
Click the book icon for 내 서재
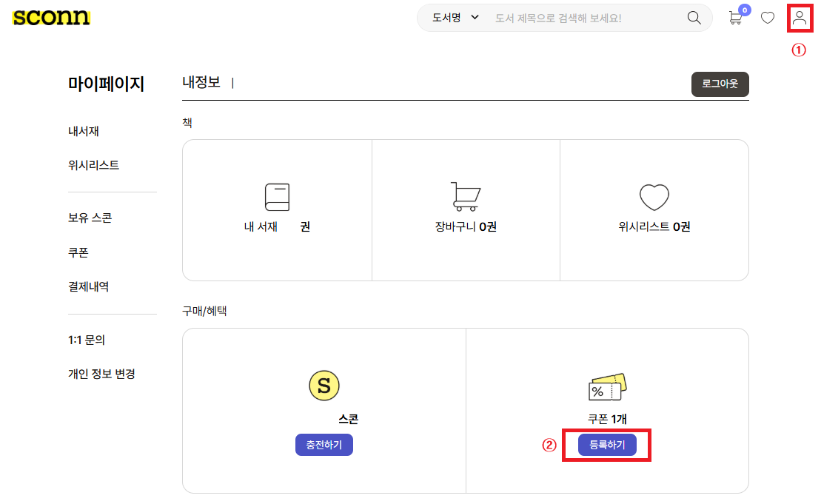tap(277, 197)
